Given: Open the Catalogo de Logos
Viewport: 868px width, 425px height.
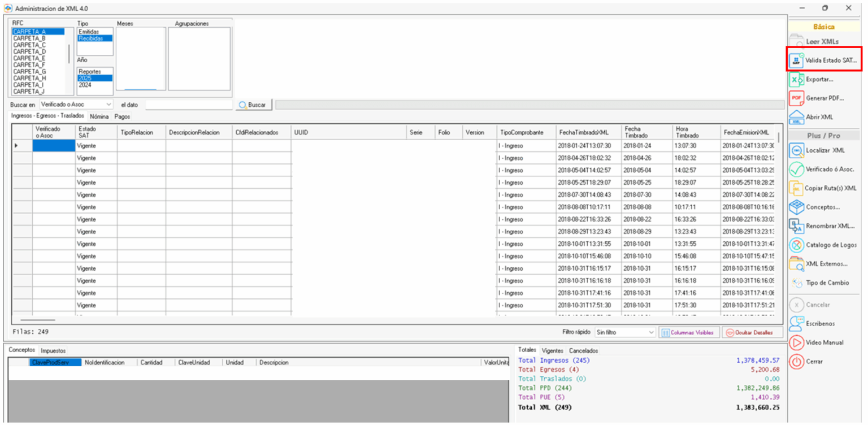Looking at the screenshot, I should (x=824, y=245).
